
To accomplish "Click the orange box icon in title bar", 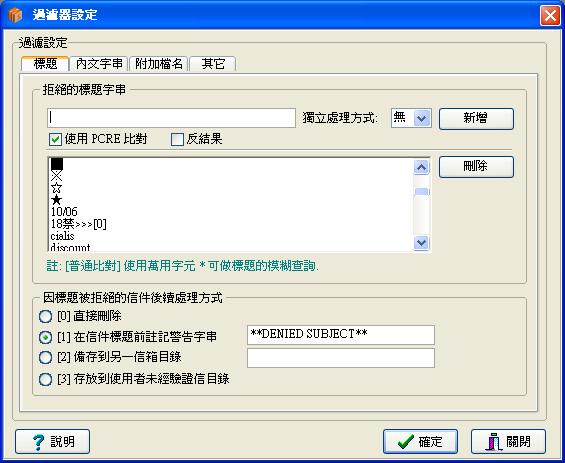I will pos(15,15).
